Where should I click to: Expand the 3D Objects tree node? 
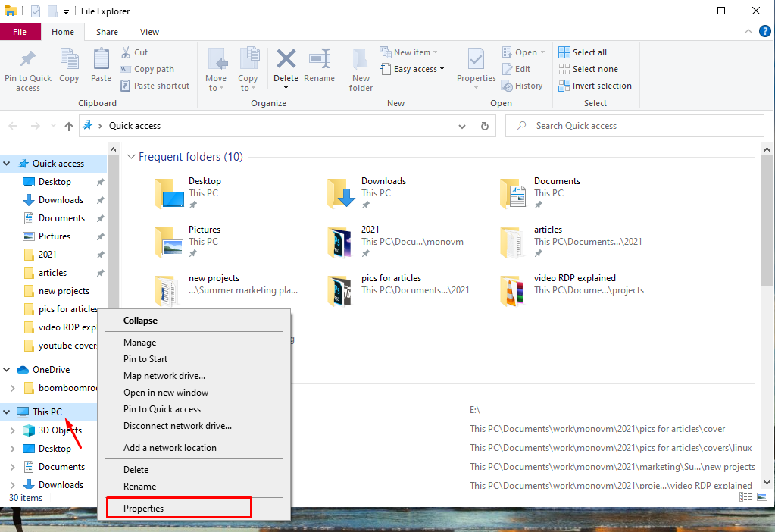click(x=12, y=430)
